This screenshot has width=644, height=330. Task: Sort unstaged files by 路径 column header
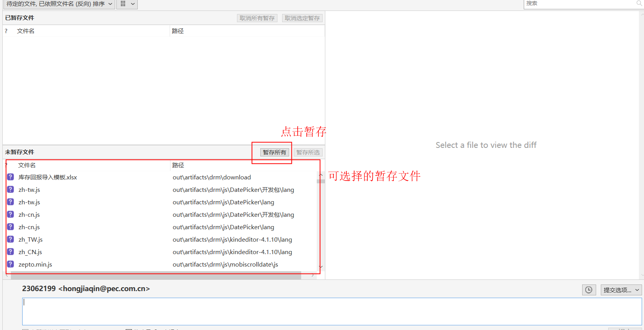178,165
